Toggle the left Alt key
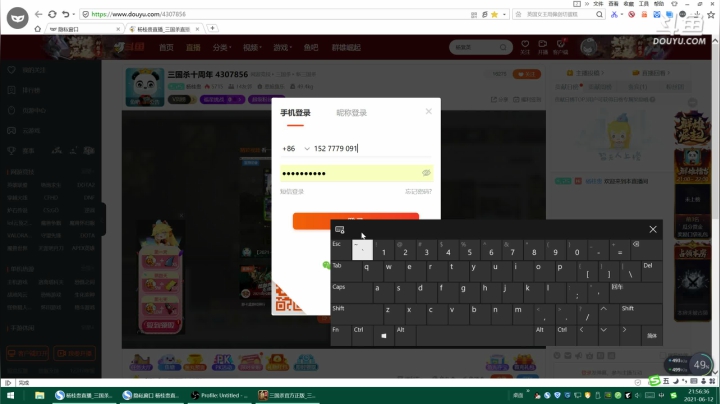The height and width of the screenshot is (404, 720). (405, 336)
